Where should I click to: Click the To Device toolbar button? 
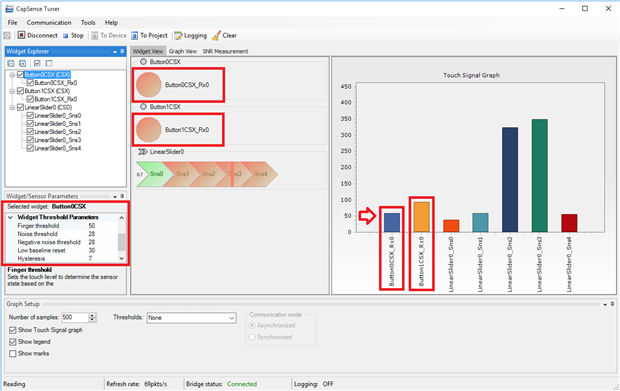pyautogui.click(x=109, y=35)
